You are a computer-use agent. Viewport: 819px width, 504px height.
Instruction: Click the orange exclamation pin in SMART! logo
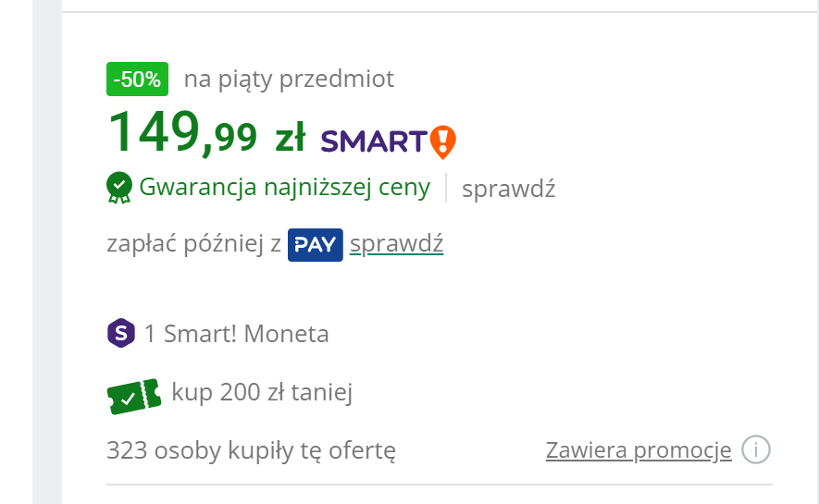click(x=444, y=141)
